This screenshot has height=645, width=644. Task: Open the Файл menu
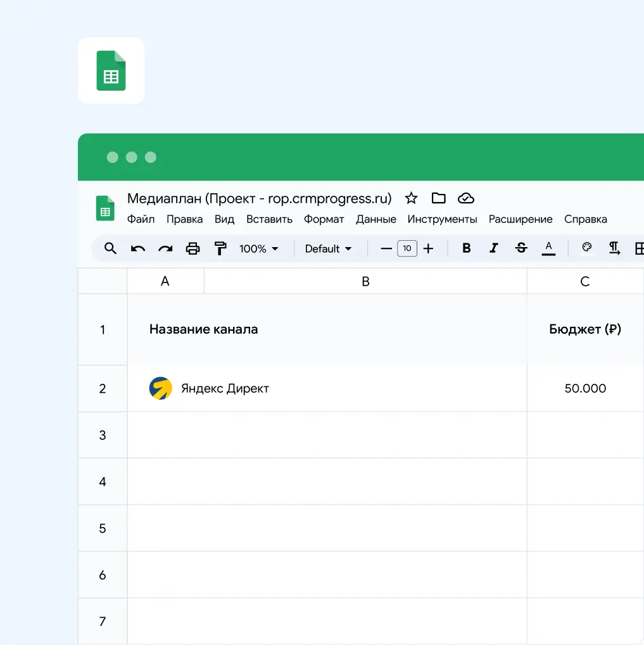(x=141, y=219)
